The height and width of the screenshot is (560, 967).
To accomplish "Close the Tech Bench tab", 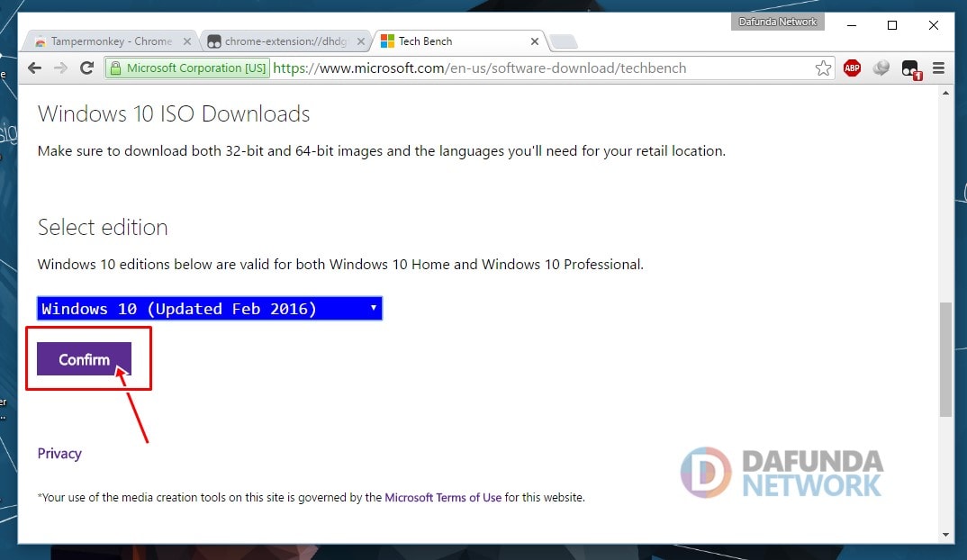I will click(535, 41).
